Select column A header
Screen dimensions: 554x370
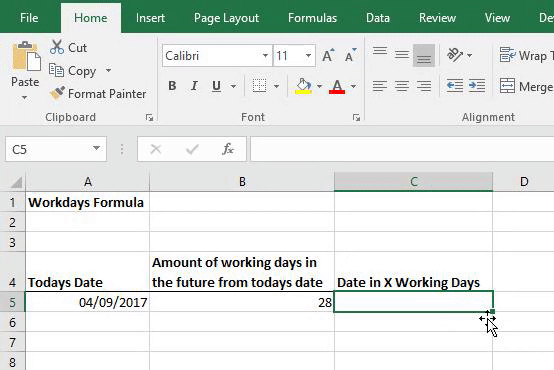(88, 182)
